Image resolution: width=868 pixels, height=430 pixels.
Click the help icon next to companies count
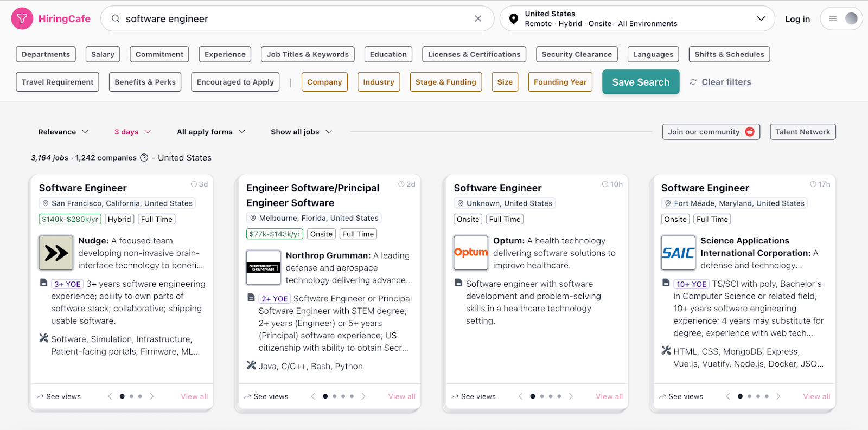(x=144, y=158)
